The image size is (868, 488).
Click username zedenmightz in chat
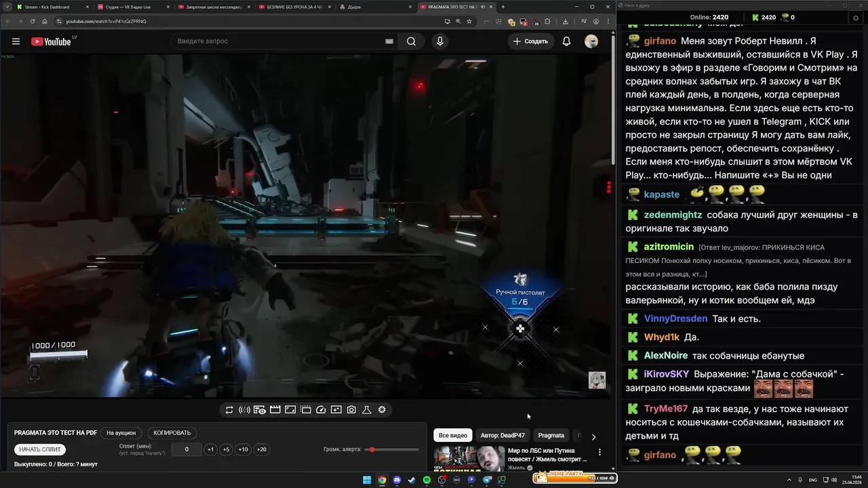click(x=673, y=215)
